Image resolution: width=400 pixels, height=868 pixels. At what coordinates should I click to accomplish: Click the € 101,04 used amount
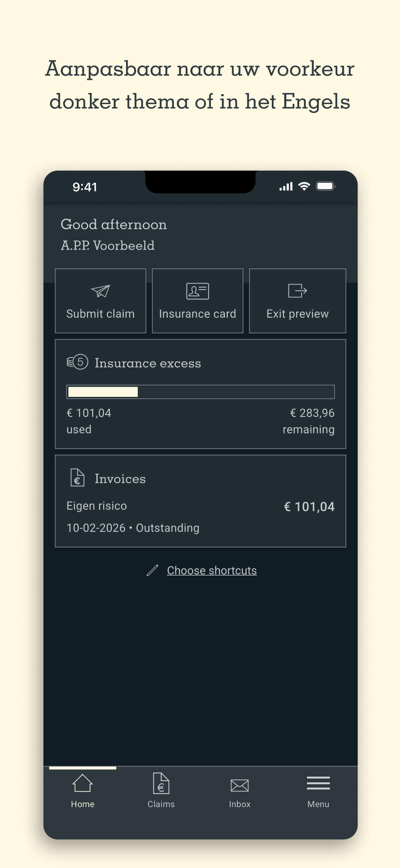(x=89, y=413)
